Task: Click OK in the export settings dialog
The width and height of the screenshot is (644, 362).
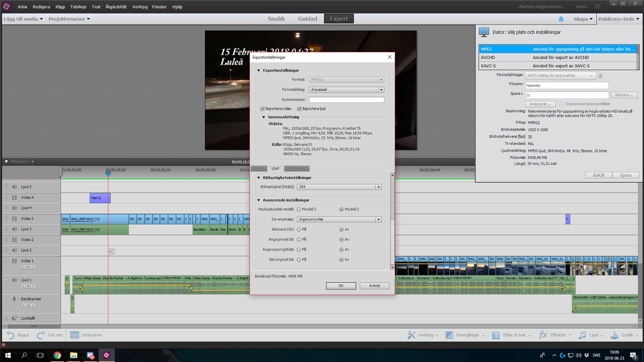Action: click(x=341, y=286)
